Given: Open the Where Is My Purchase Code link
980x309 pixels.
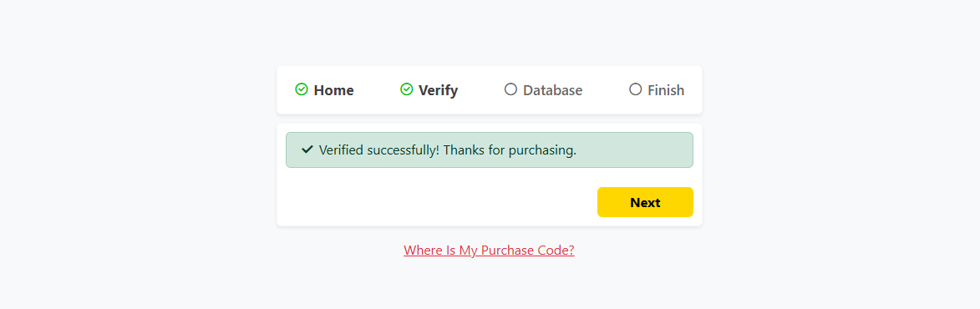Looking at the screenshot, I should [489, 251].
